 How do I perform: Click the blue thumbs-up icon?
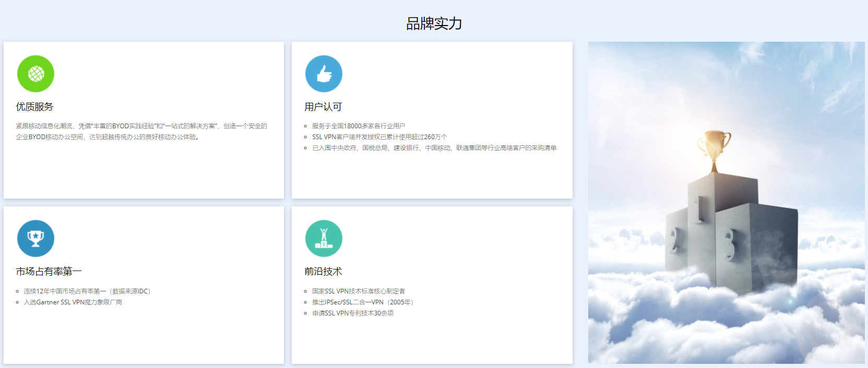[x=324, y=74]
